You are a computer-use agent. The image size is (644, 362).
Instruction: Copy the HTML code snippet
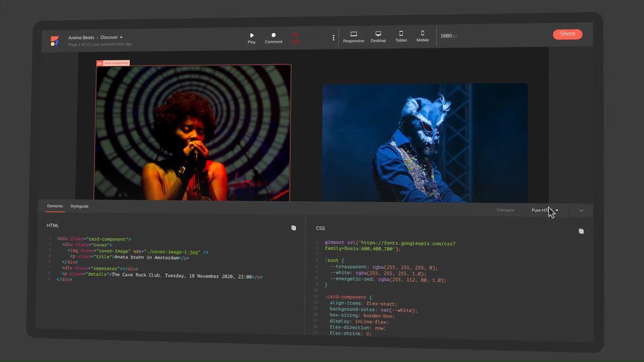click(294, 228)
